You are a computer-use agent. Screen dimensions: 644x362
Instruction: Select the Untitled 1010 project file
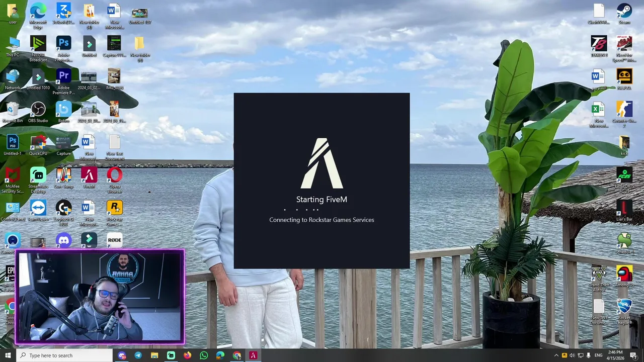[38, 79]
